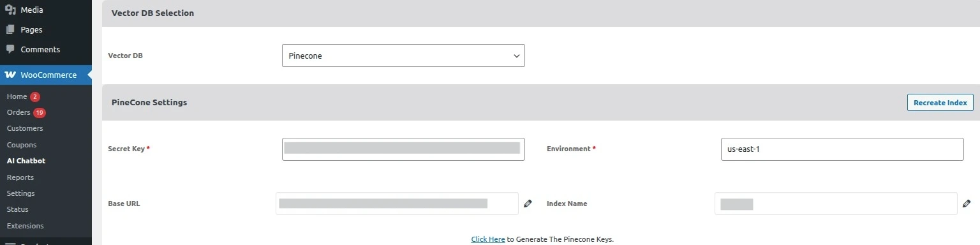The height and width of the screenshot is (245, 980).
Task: Click the Home 2 notification badge
Action: 34,96
